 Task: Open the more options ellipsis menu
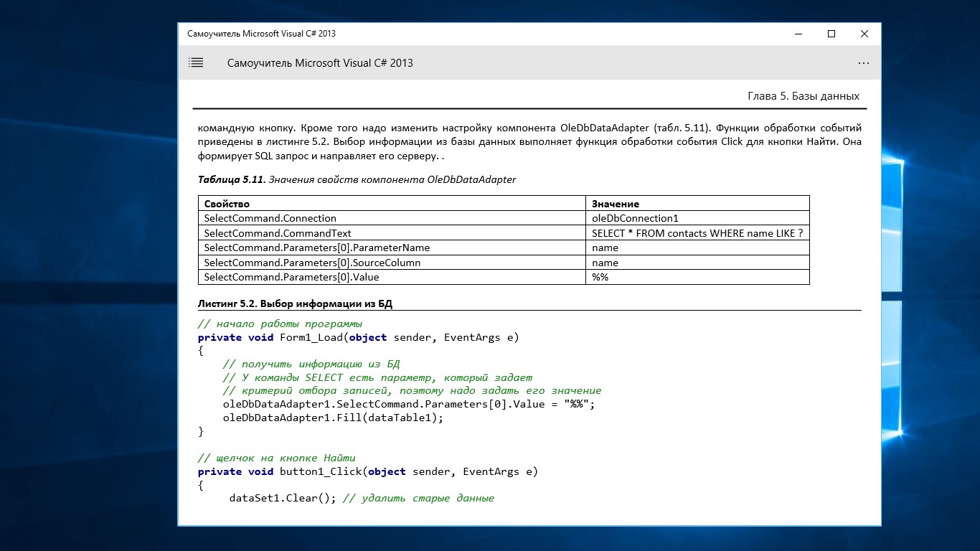pyautogui.click(x=864, y=63)
